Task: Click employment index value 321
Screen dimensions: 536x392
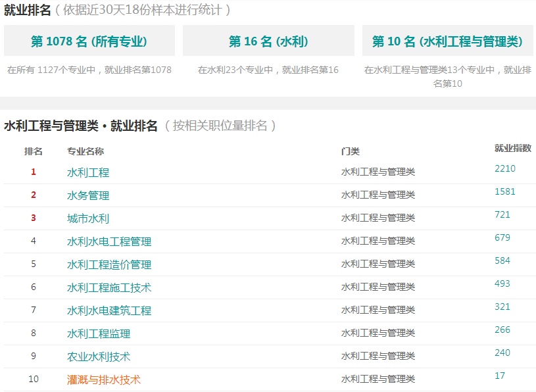Action: point(502,306)
